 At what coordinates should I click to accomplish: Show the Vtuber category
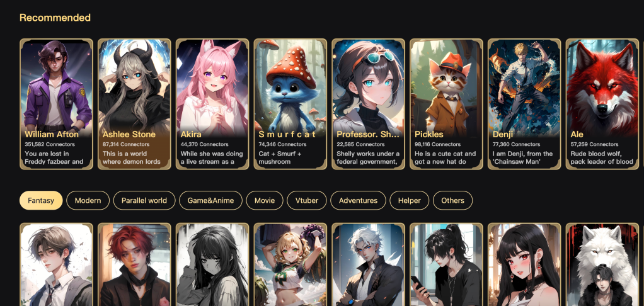point(307,201)
